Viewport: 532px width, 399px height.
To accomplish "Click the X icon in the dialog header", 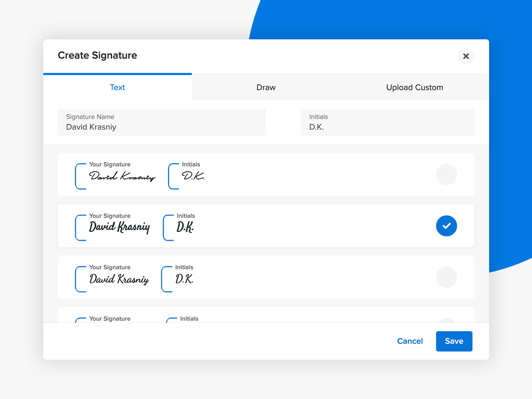I will tap(466, 57).
